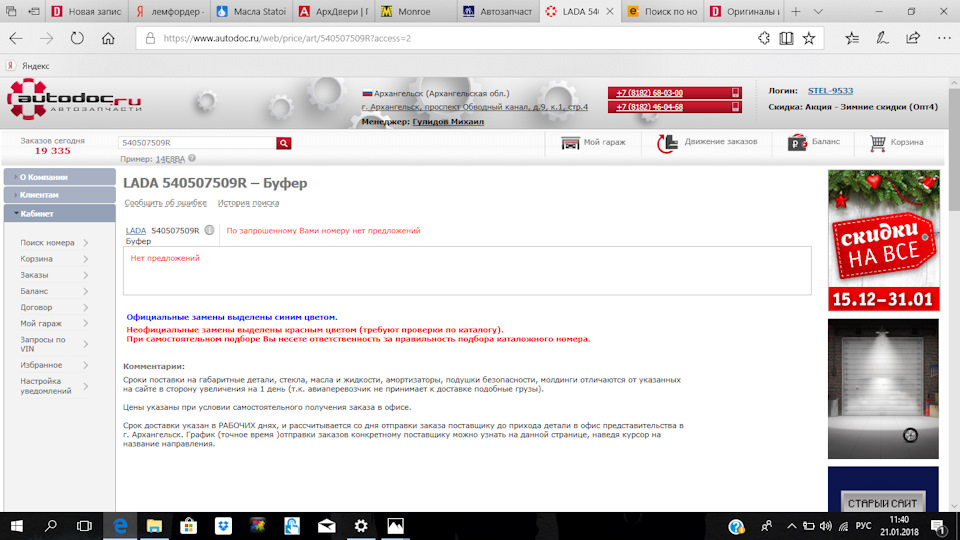The height and width of the screenshot is (540, 960).
Task: Open Заказы sidebar item
Action: pyautogui.click(x=54, y=275)
